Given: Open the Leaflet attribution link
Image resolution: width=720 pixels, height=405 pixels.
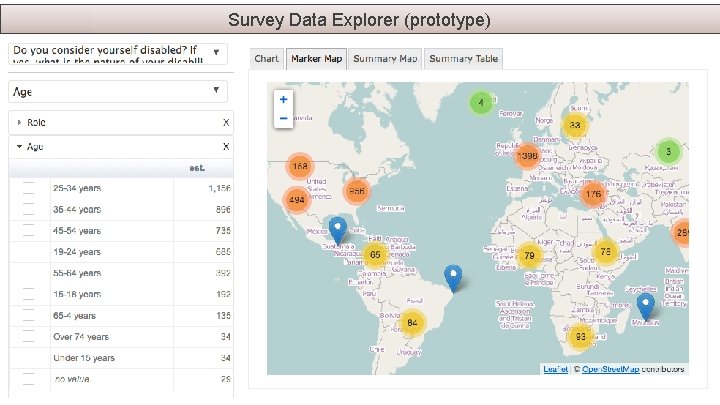Looking at the screenshot, I should (556, 369).
